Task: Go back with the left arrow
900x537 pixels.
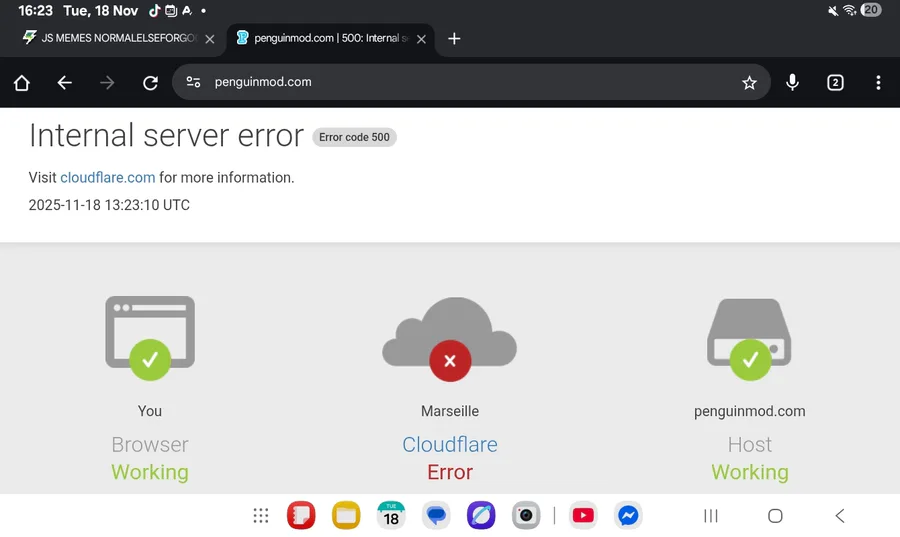Action: 64,83
